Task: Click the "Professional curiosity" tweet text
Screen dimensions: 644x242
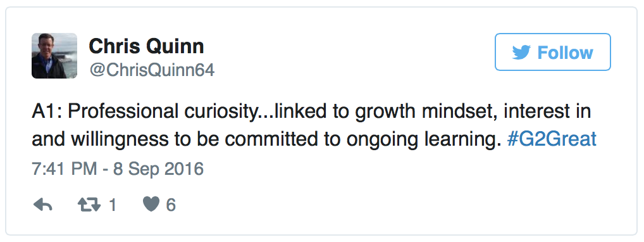Action: click(162, 112)
